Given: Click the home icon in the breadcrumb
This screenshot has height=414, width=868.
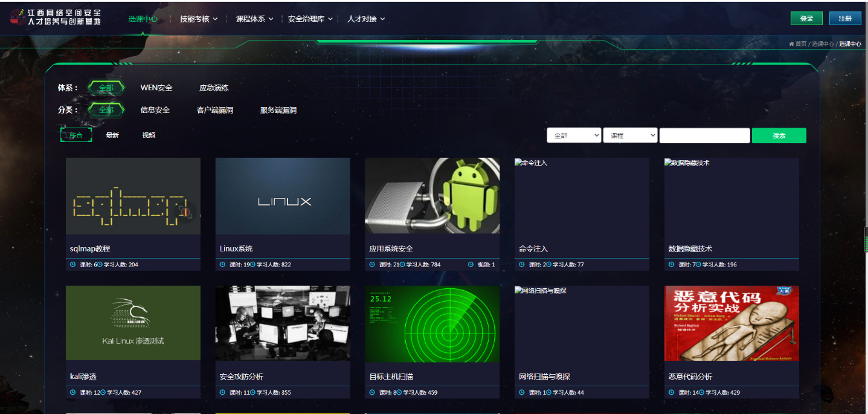Looking at the screenshot, I should click(791, 44).
